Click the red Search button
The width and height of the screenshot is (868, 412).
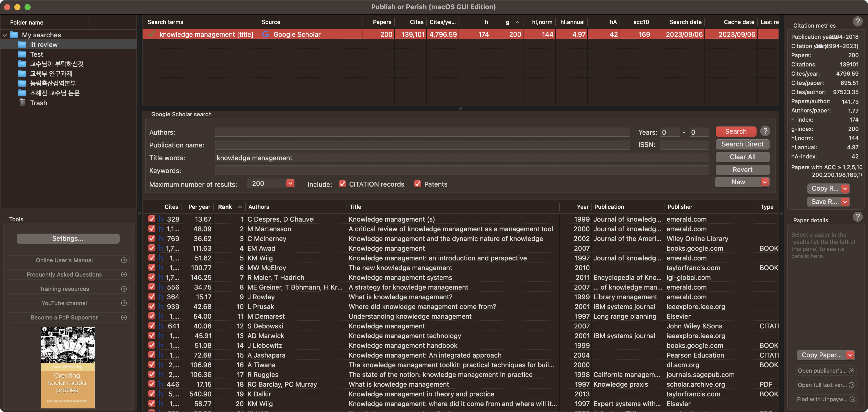tap(736, 131)
